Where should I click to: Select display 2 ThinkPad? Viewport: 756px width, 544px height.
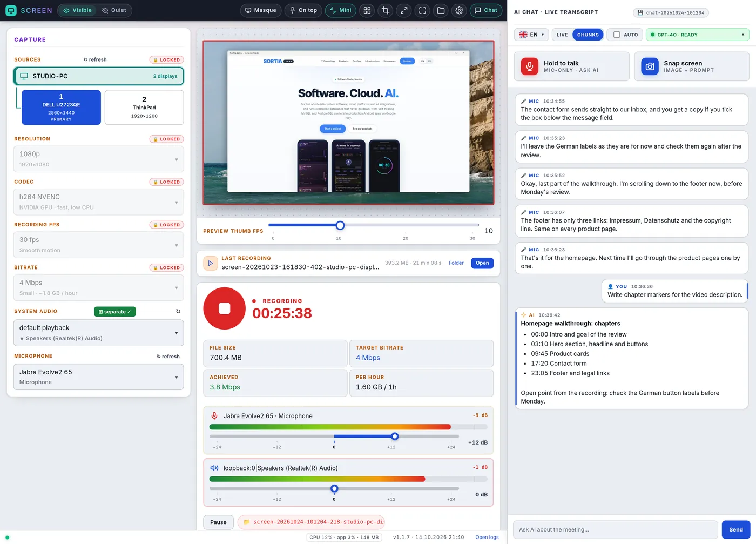click(144, 108)
